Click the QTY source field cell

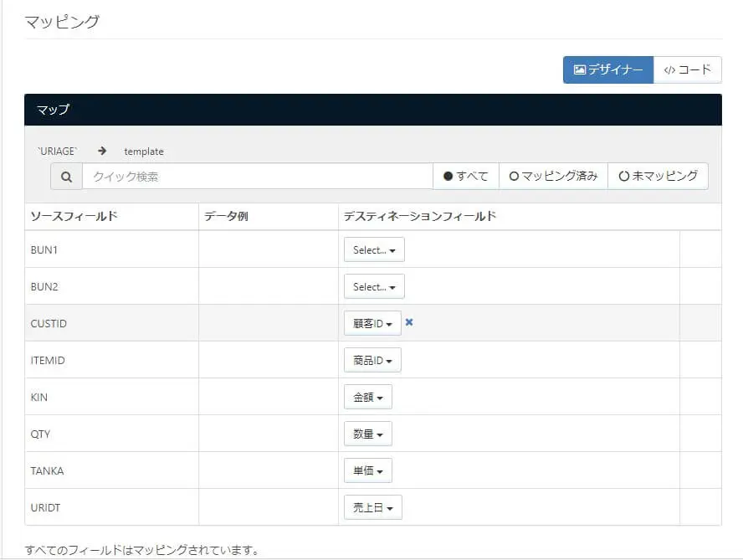click(111, 434)
